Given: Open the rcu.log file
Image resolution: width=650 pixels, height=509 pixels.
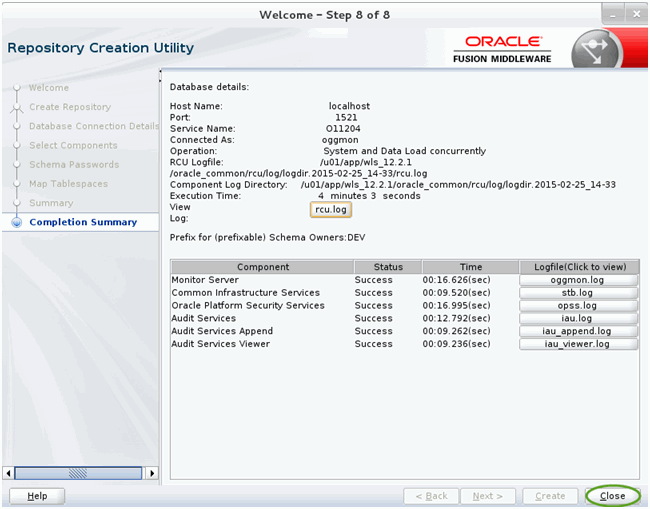Looking at the screenshot, I should click(x=330, y=210).
